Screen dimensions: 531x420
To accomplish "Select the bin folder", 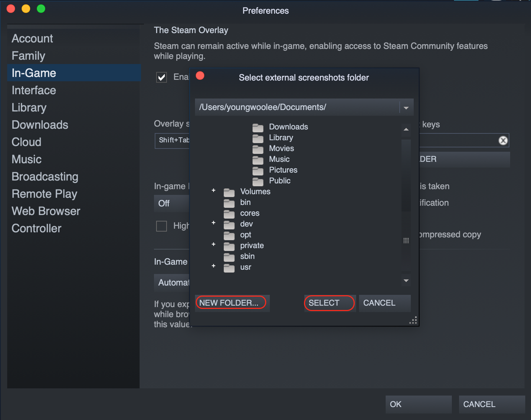I will tap(245, 202).
